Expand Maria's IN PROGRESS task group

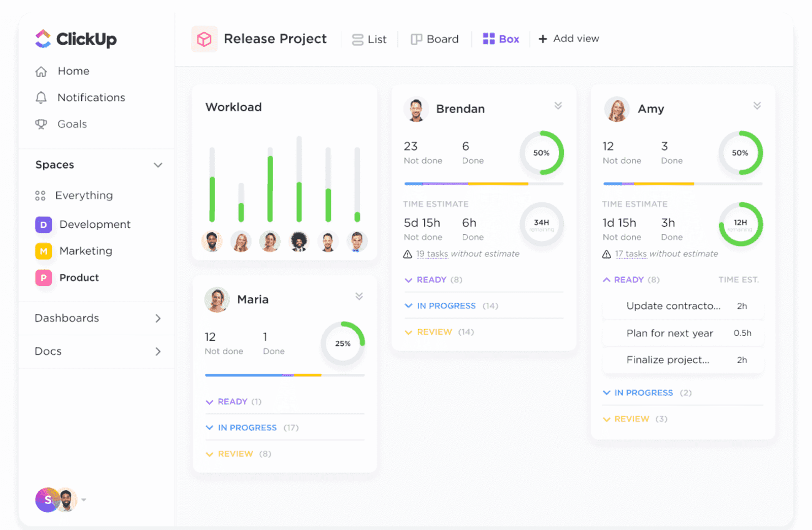pos(210,428)
